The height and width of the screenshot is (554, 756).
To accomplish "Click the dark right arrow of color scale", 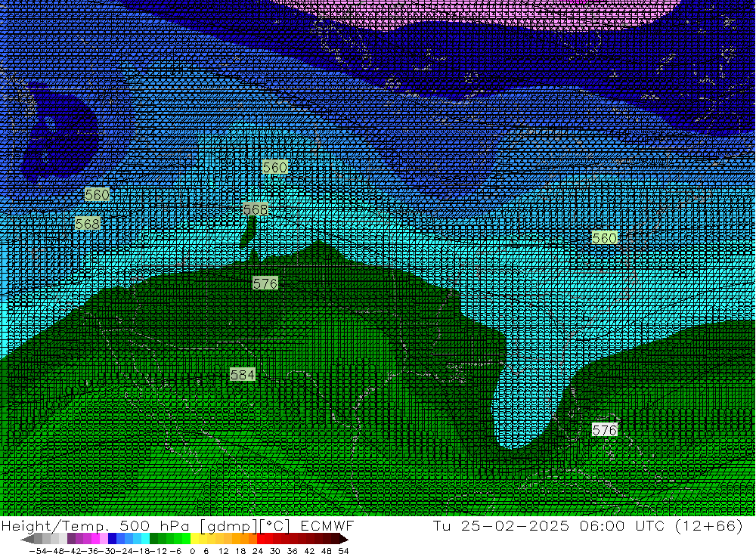I will pyautogui.click(x=344, y=539).
